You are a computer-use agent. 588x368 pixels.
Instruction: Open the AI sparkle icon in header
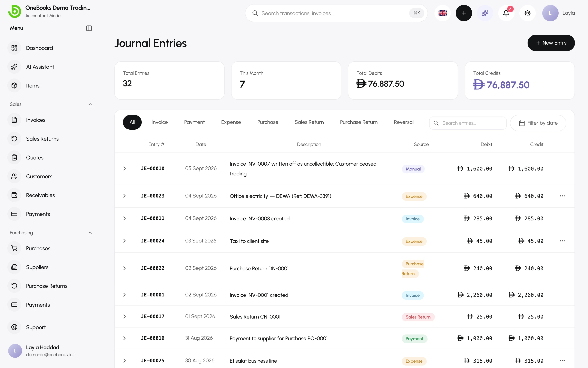pyautogui.click(x=485, y=13)
